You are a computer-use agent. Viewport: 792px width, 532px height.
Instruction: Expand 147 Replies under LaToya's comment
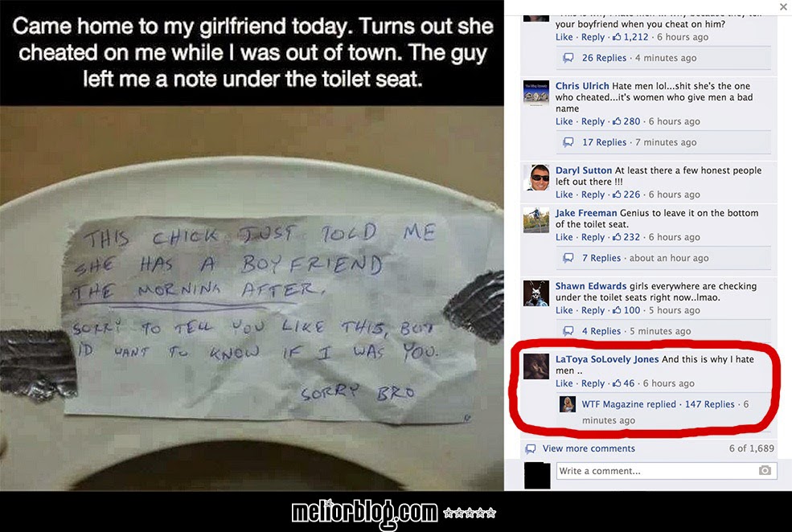[x=709, y=404]
